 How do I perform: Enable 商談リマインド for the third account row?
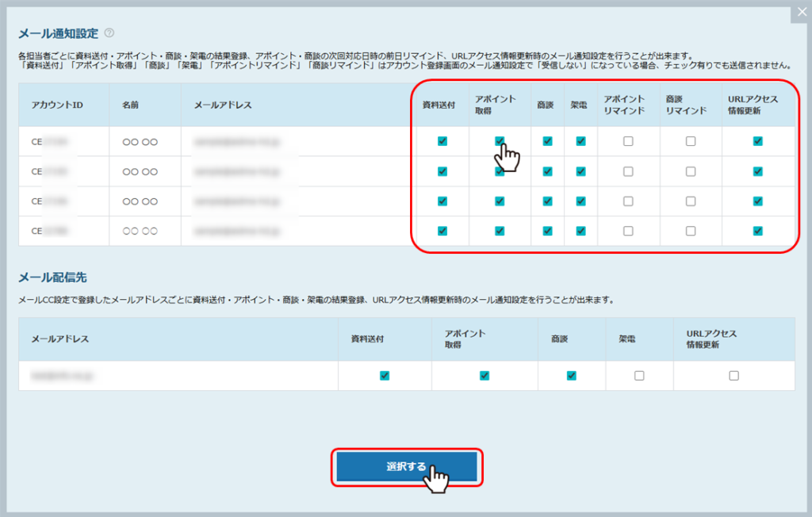pyautogui.click(x=691, y=201)
